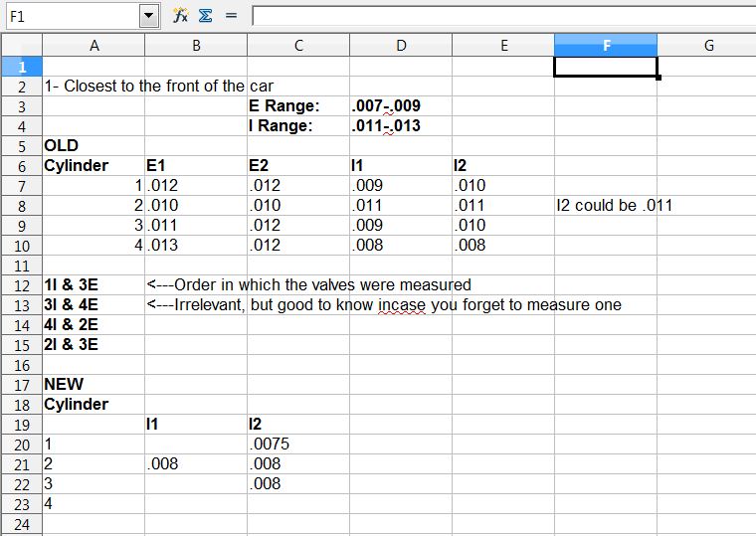Select the highlighted column F header
Viewport: 756px width, 536px height.
(606, 46)
